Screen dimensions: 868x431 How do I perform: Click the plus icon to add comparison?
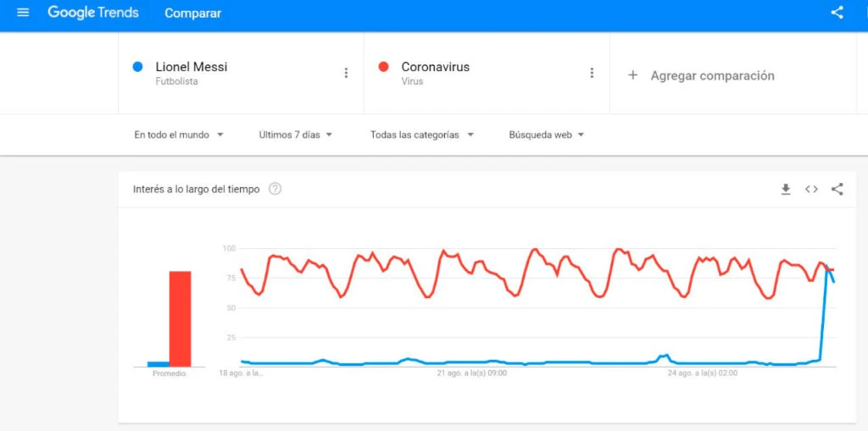point(632,75)
